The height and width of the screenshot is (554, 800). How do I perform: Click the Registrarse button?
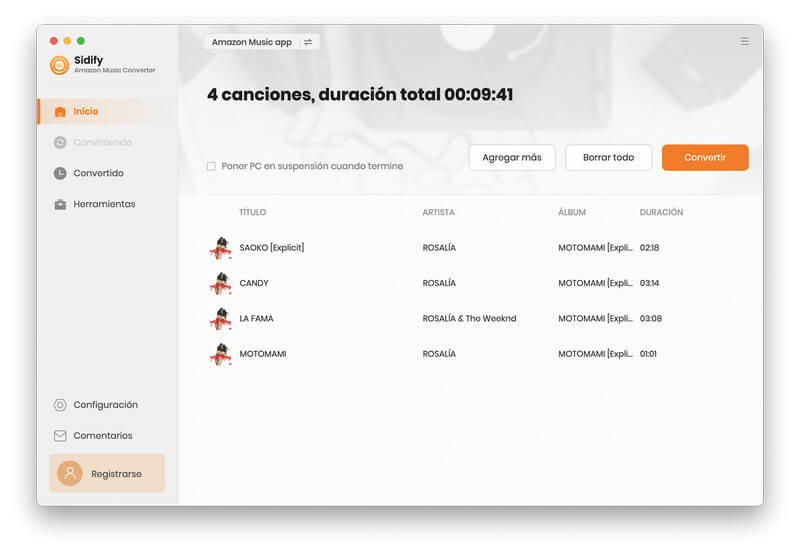click(107, 473)
